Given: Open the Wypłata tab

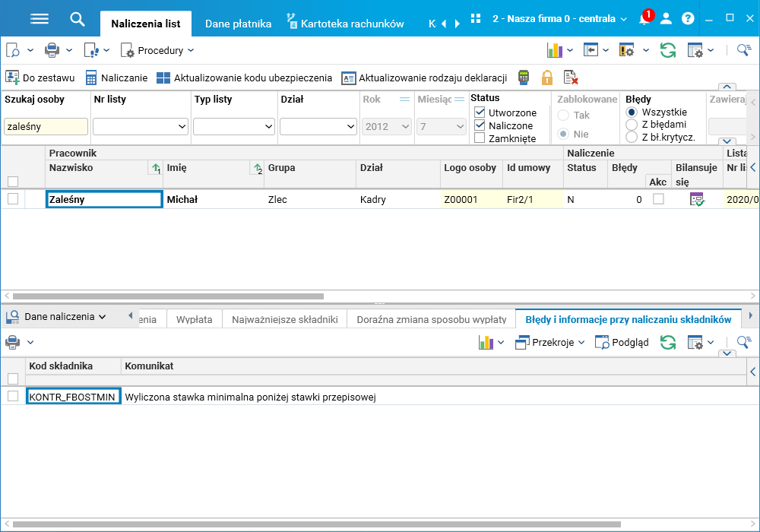Looking at the screenshot, I should pyautogui.click(x=194, y=319).
